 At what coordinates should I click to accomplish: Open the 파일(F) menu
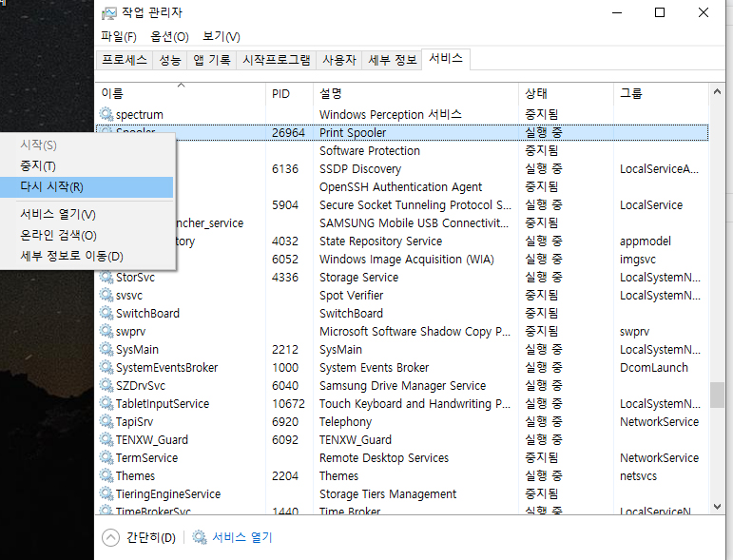coord(119,36)
